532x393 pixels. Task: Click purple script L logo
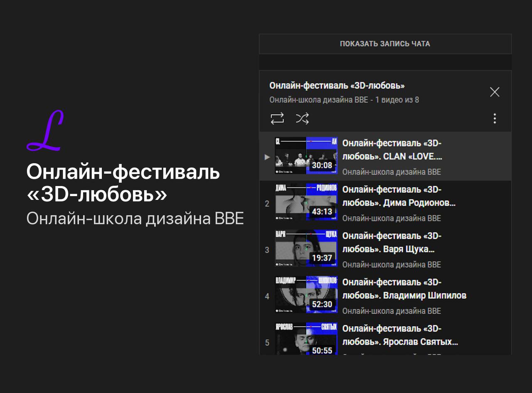[45, 131]
